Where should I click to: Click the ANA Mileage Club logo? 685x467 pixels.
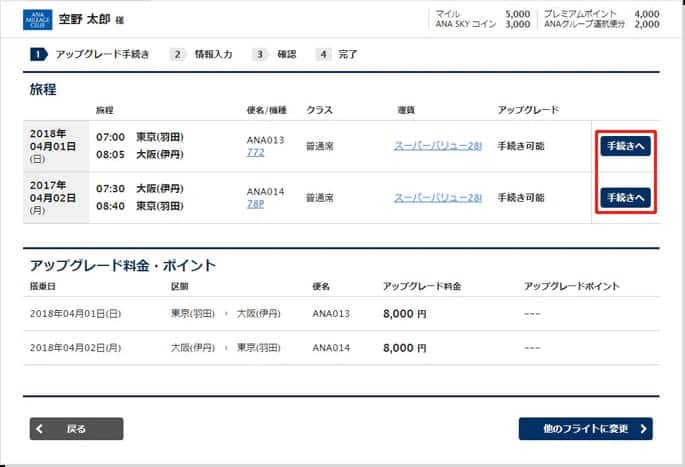(x=37, y=18)
